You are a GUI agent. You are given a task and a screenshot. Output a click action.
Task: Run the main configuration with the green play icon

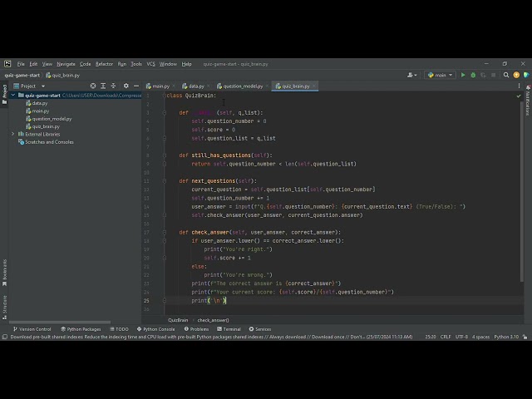click(x=463, y=75)
